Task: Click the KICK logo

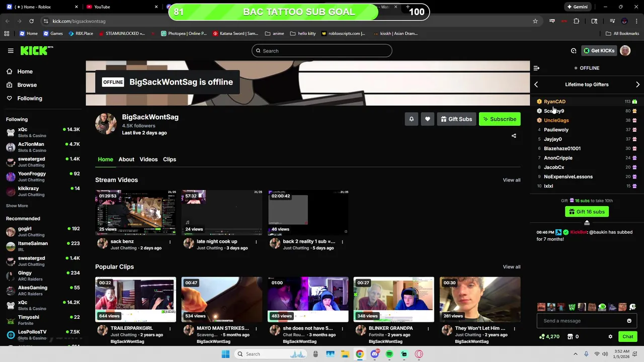Action: click(36, 50)
